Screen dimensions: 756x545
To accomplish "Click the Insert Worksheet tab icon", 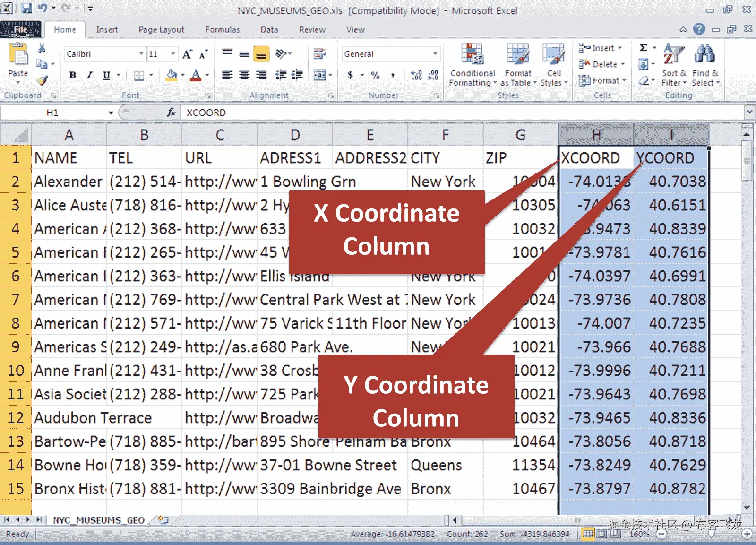I will [x=163, y=520].
